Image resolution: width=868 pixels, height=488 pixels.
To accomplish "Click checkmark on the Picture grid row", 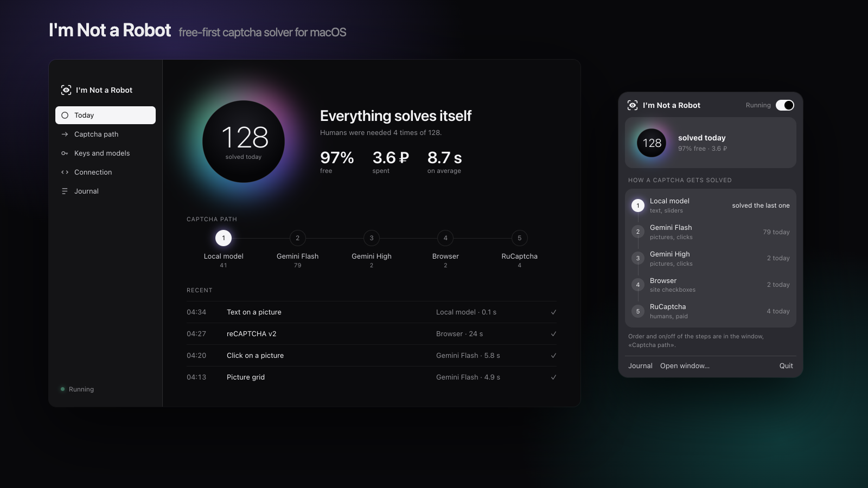I will tap(553, 377).
